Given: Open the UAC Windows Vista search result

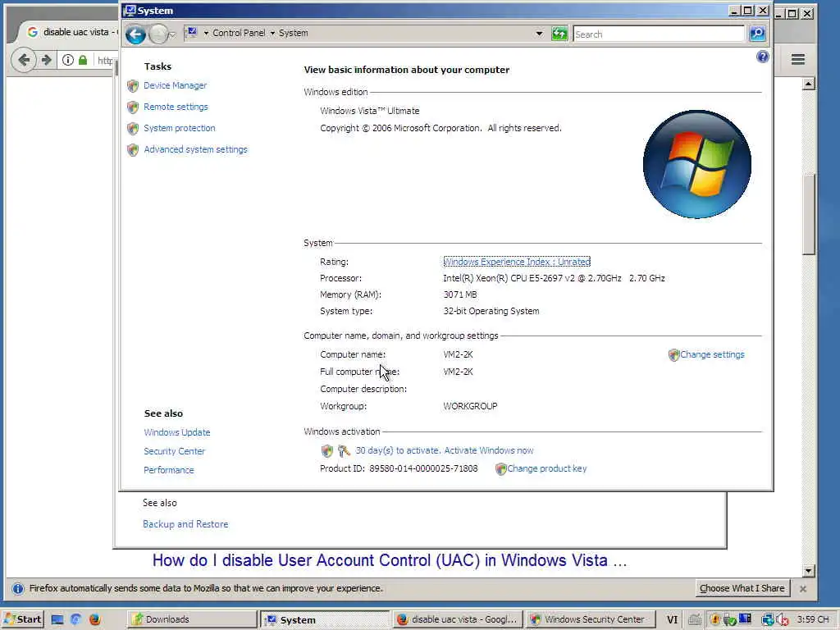Looking at the screenshot, I should coord(390,560).
